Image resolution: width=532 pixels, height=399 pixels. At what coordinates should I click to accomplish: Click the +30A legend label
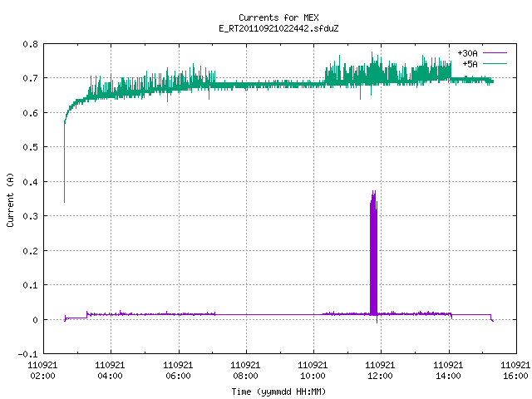pyautogui.click(x=467, y=53)
